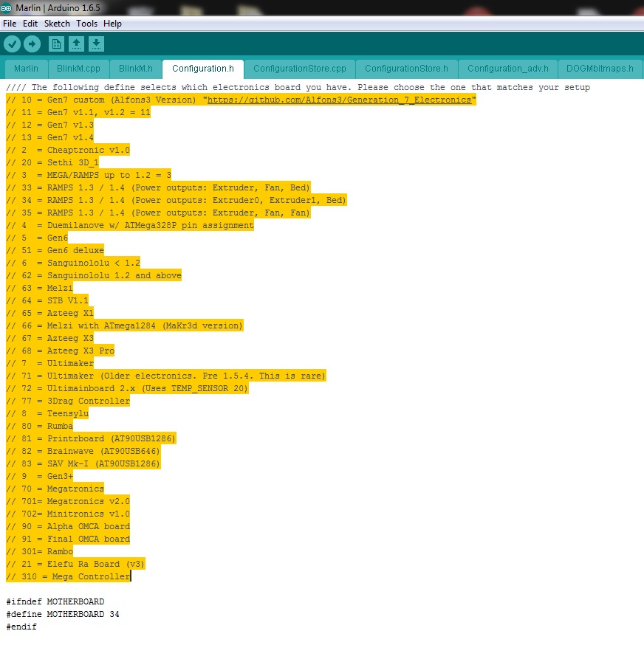
Task: Create a new sketch with New icon
Action: pyautogui.click(x=56, y=44)
